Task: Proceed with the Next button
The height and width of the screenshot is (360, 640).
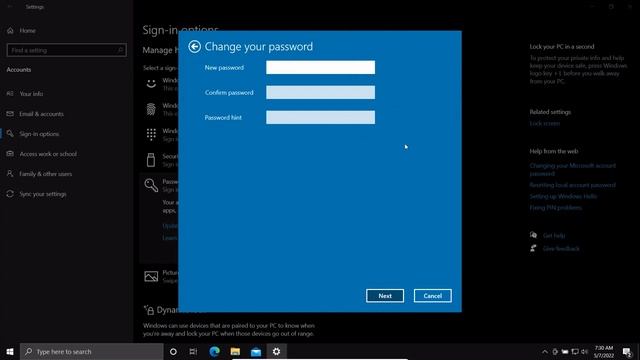Action: pos(385,296)
